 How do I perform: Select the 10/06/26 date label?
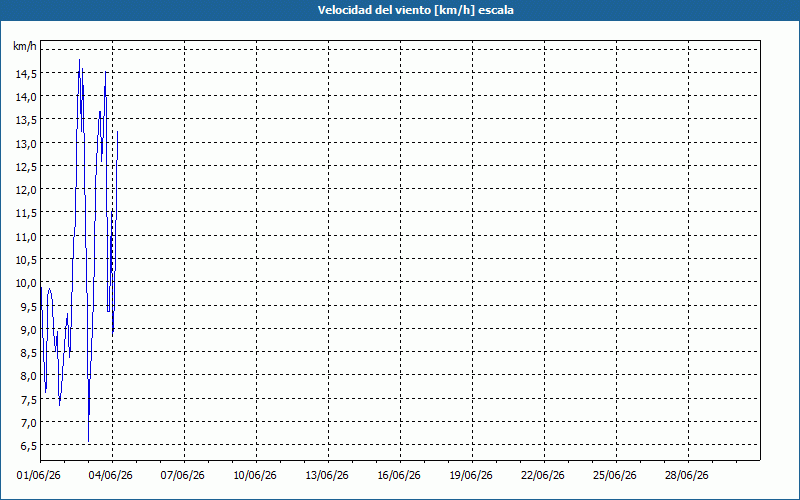click(255, 476)
